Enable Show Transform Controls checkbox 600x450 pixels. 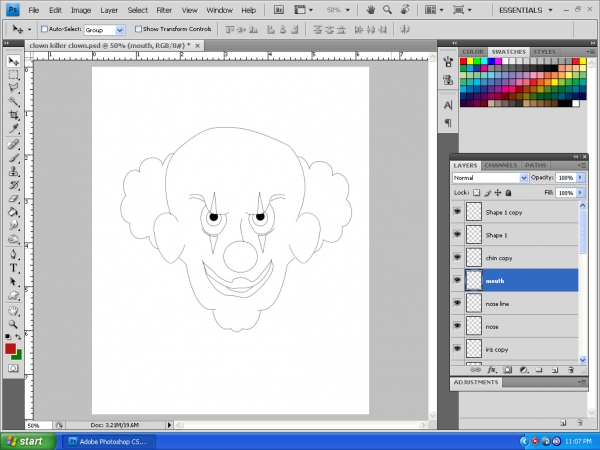click(x=139, y=29)
